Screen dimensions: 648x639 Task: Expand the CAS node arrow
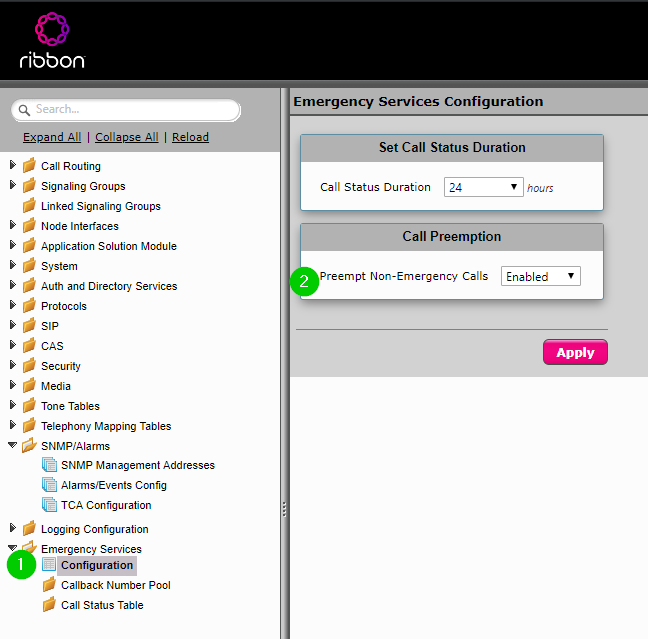(12, 345)
